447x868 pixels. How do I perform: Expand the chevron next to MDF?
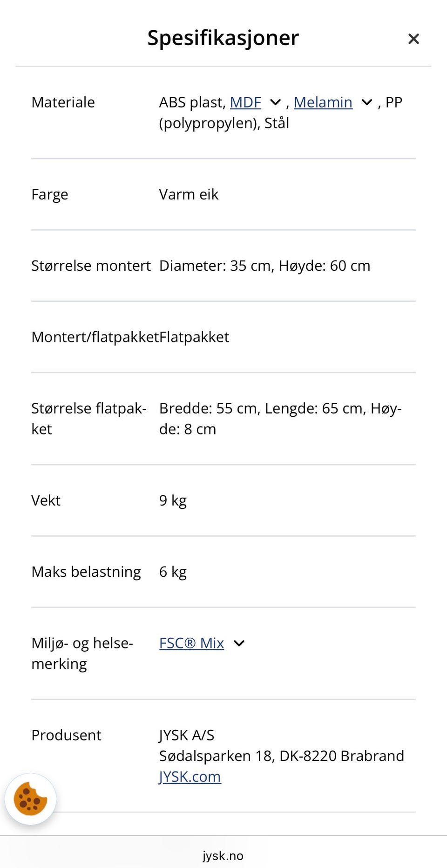click(x=276, y=102)
